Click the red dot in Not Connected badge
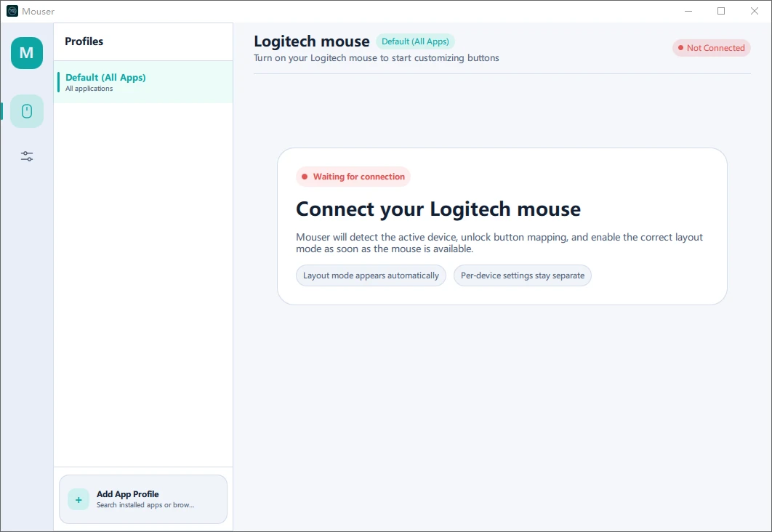 (x=680, y=47)
